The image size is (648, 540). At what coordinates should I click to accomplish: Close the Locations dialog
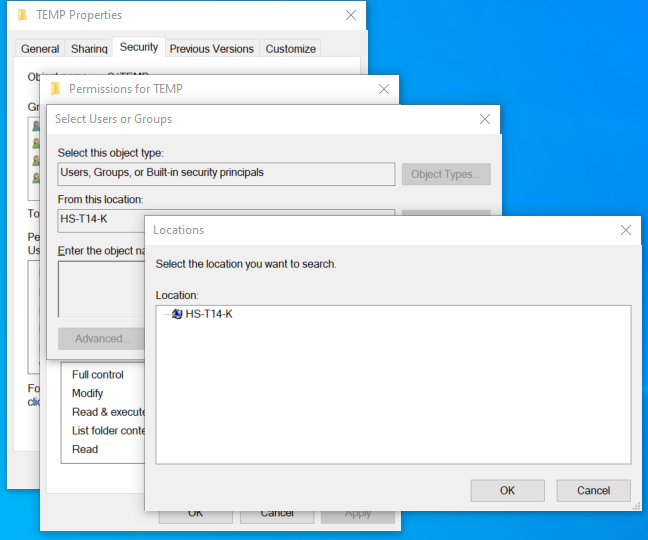626,230
